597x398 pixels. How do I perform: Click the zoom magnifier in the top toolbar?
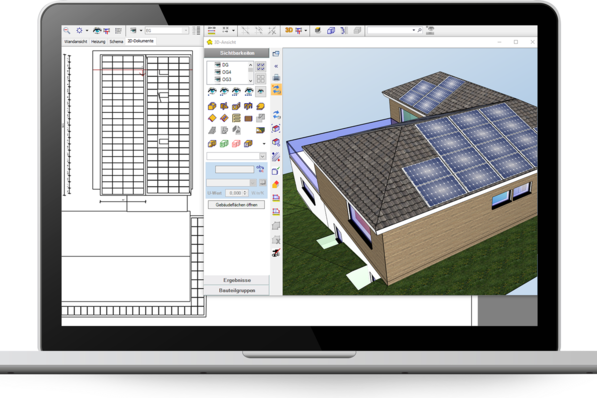point(67,30)
